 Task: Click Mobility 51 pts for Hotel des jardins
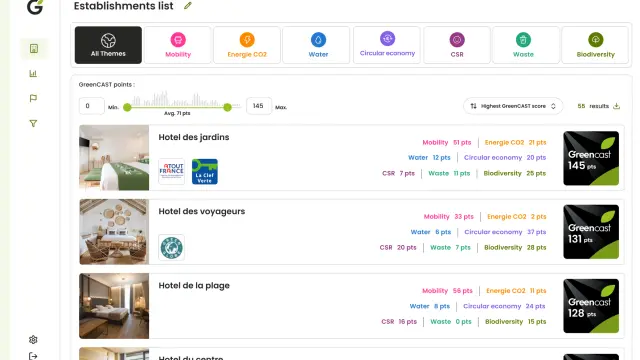point(447,142)
